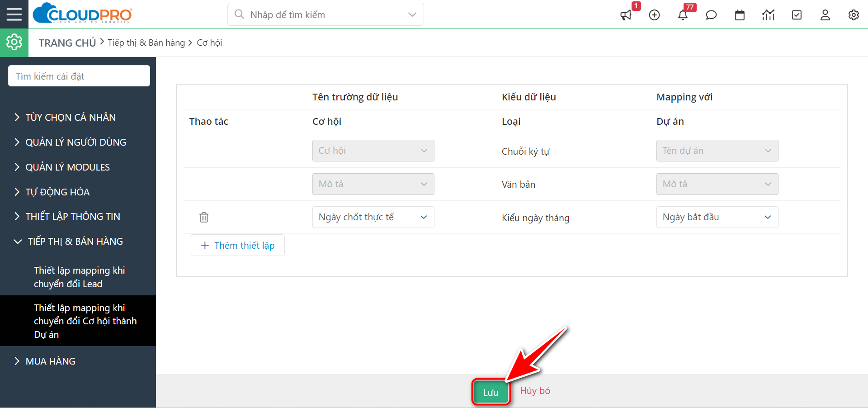Expand QUẢN LÝ MODULES section
Screen dimensions: 868x408
[67, 167]
